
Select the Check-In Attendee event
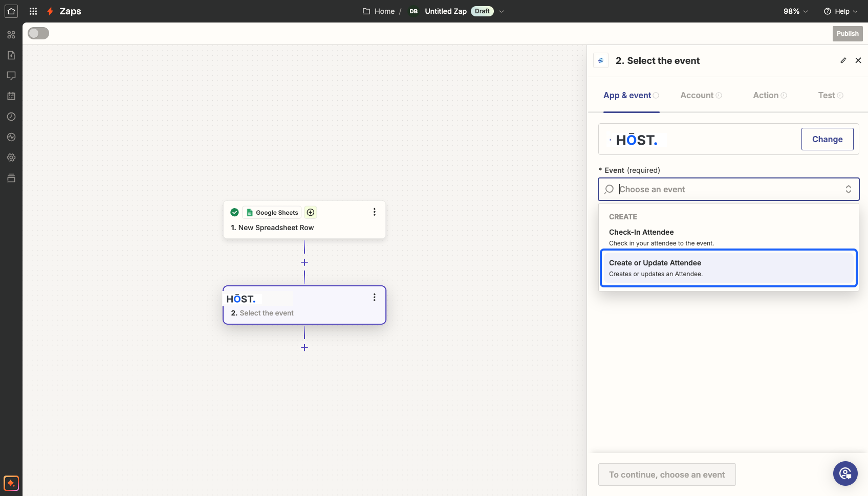pos(729,237)
